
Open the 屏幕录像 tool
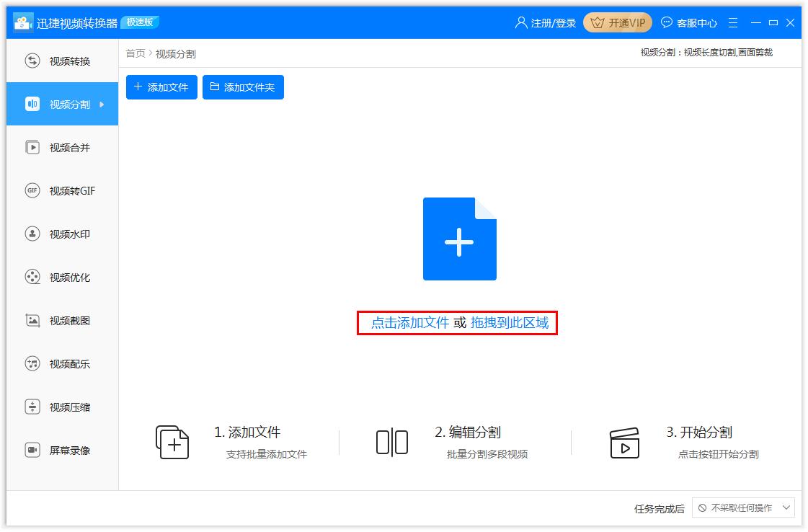(x=62, y=450)
